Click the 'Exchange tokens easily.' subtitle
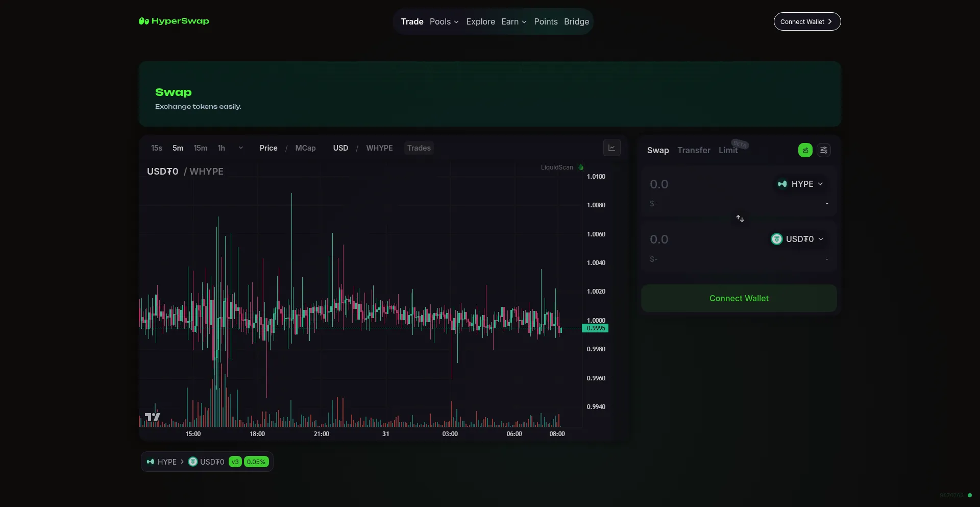 click(198, 106)
